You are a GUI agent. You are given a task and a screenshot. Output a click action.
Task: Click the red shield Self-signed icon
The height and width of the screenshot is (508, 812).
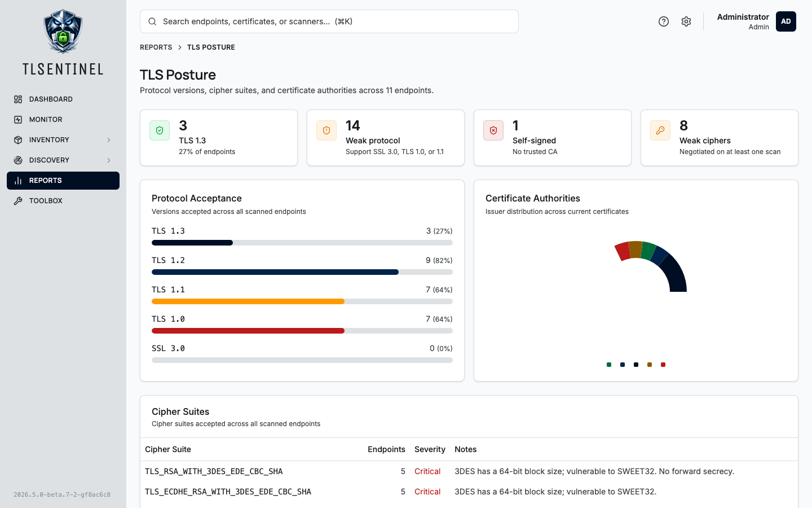tap(493, 130)
